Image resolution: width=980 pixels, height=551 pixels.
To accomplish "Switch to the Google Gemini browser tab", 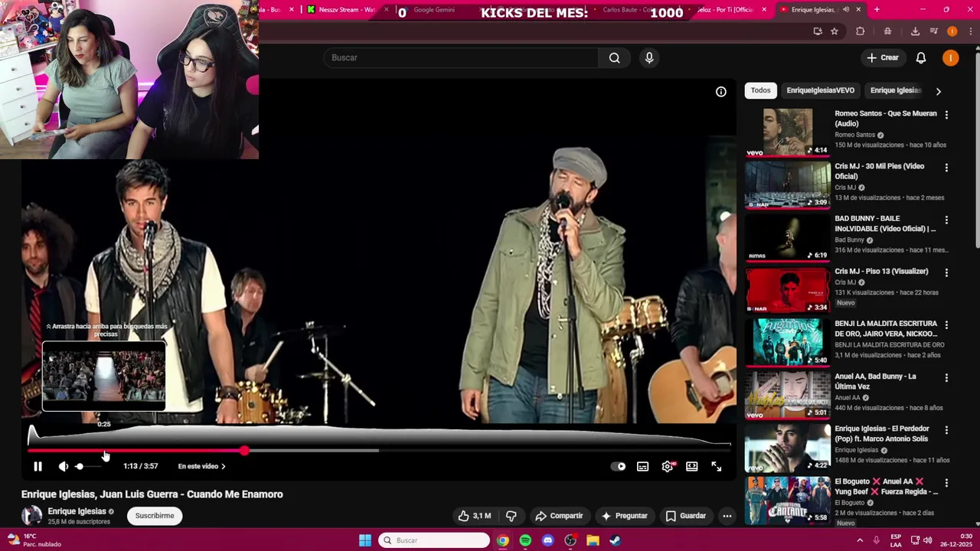I will (434, 10).
